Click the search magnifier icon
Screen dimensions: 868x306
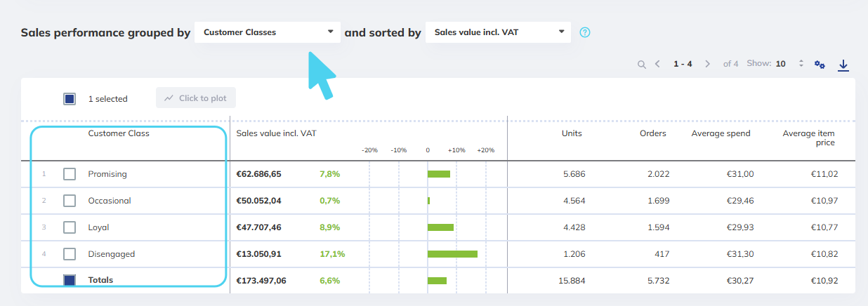[x=641, y=64]
